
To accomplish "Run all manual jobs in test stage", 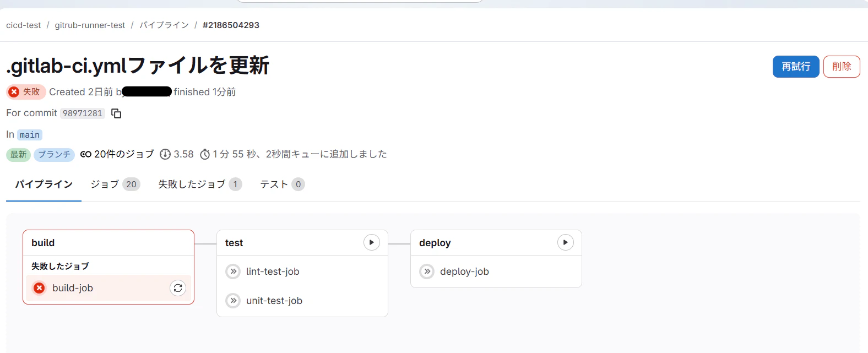I will tap(372, 242).
